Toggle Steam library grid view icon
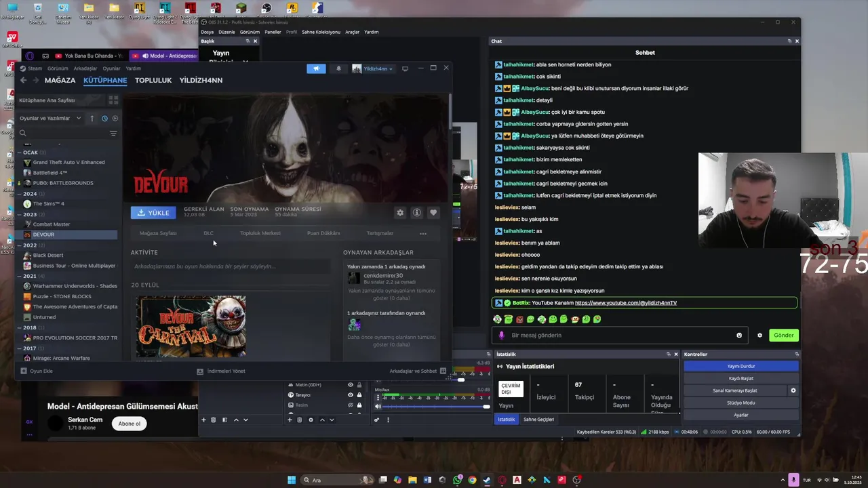Screen dimensions: 868x488 pos(113,100)
